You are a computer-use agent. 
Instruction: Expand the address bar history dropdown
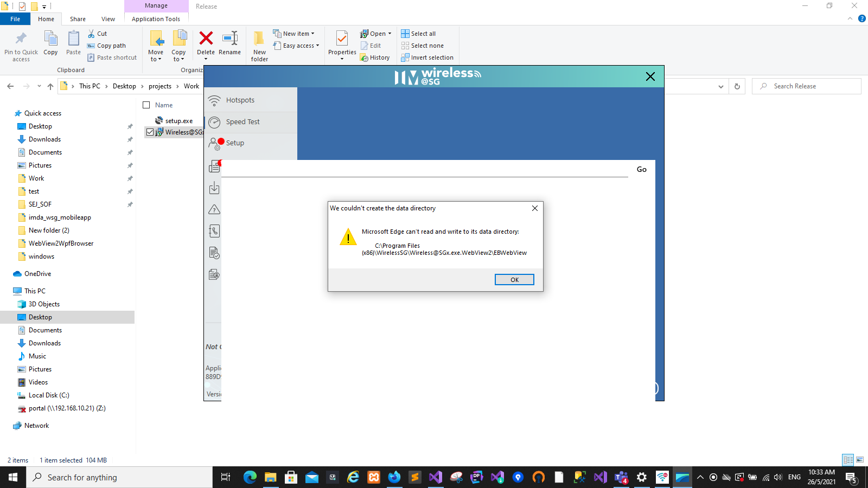720,86
